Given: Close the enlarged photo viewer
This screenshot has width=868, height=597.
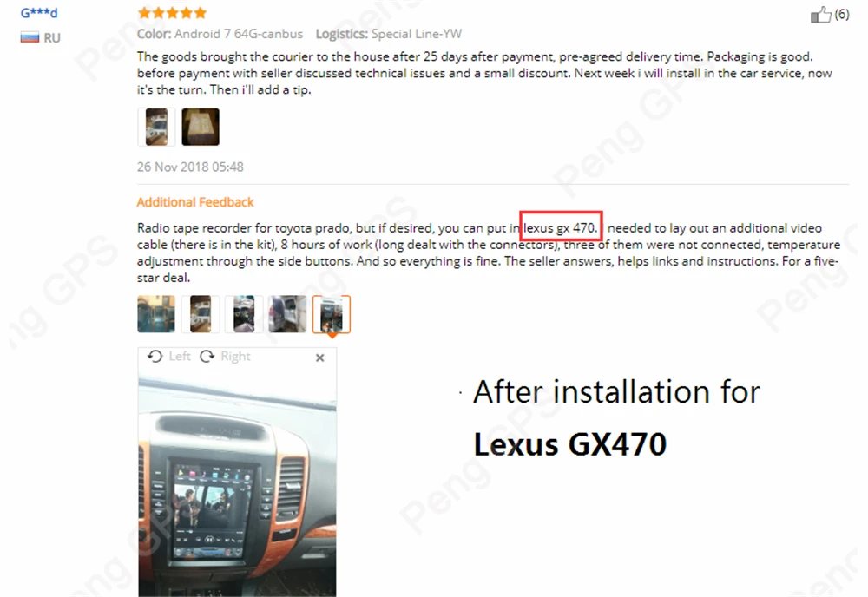Looking at the screenshot, I should [x=320, y=358].
